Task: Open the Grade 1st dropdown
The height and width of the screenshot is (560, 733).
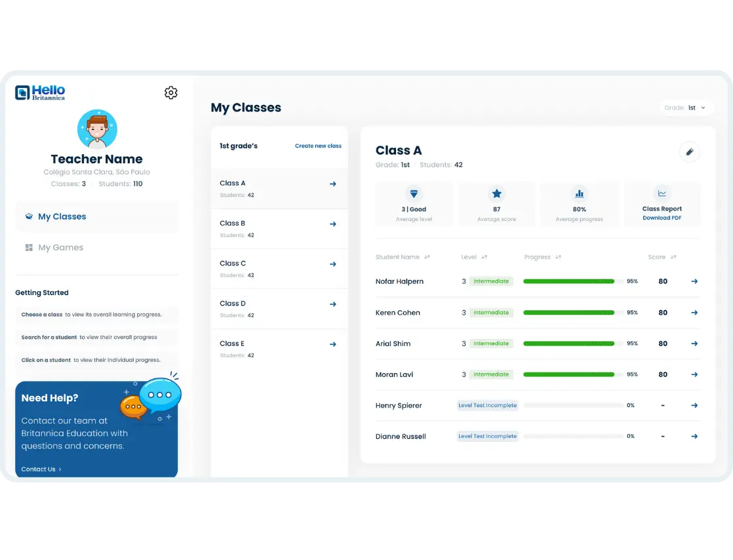Action: point(686,108)
